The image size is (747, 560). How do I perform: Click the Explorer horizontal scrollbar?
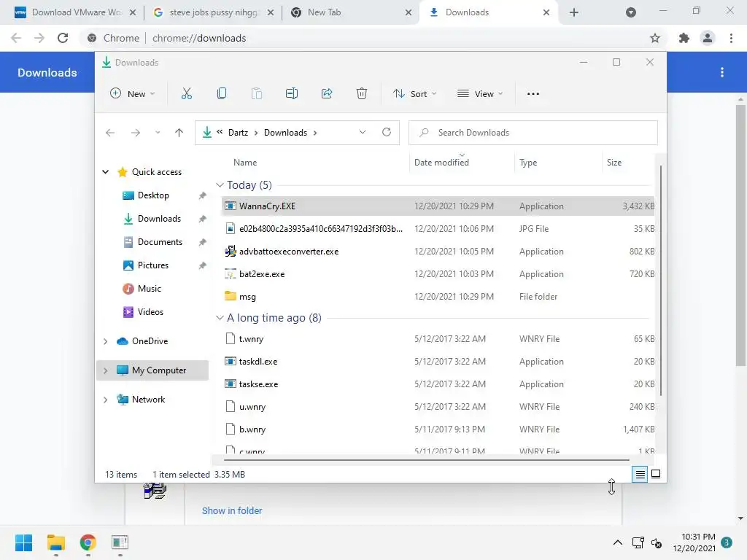426,460
